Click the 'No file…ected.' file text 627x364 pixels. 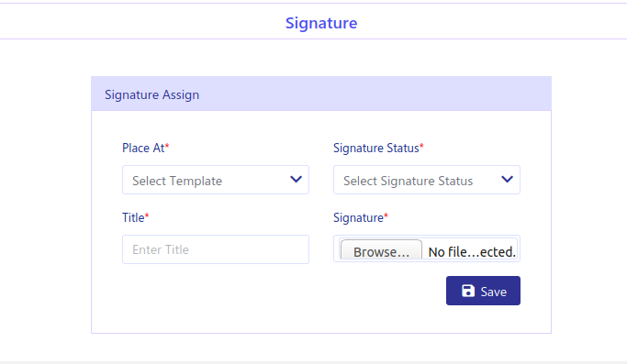click(x=472, y=252)
